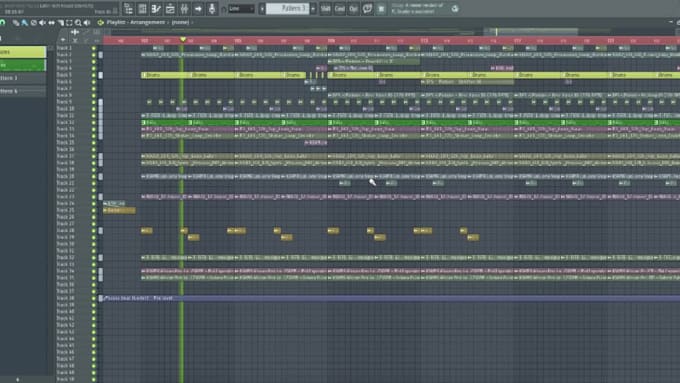Click the hint panel text in toolbar
Image resolution: width=680 pixels, height=383 pixels.
tap(417, 9)
